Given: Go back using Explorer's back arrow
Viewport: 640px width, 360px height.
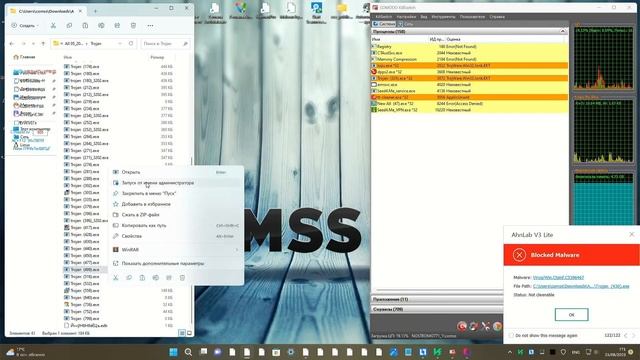Looking at the screenshot, I should [12, 43].
